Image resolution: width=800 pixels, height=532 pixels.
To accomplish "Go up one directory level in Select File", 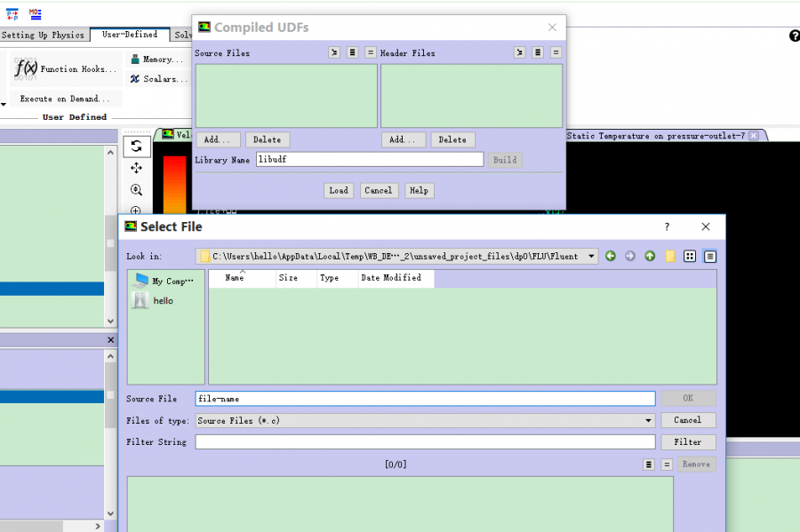I will click(650, 257).
